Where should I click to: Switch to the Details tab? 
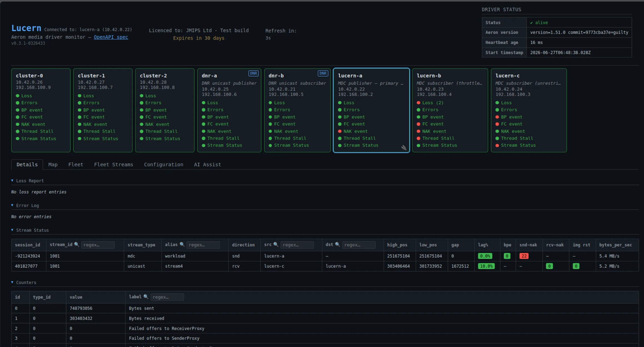pyautogui.click(x=27, y=164)
